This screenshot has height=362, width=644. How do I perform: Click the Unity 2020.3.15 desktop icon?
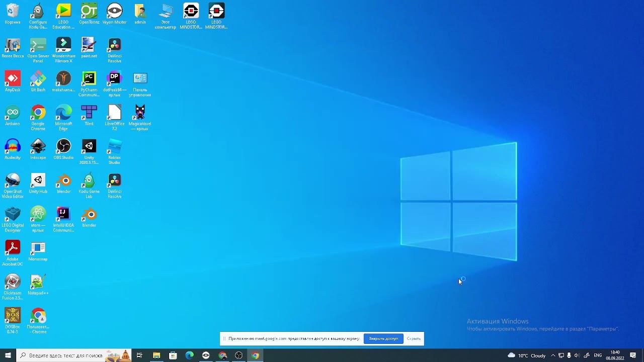(x=89, y=151)
